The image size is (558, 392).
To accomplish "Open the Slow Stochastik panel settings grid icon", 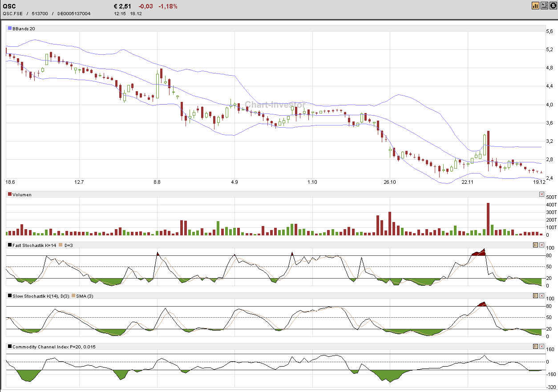I will coord(536,295).
